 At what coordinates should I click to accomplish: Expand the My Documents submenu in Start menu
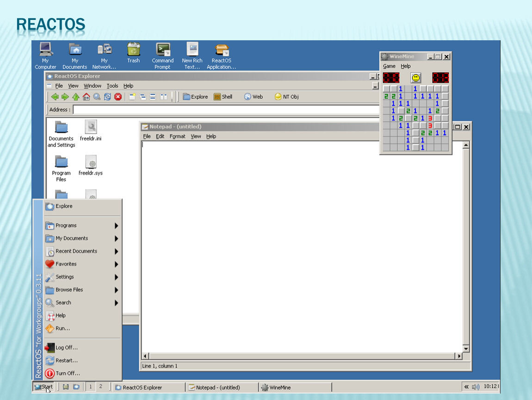(x=82, y=238)
